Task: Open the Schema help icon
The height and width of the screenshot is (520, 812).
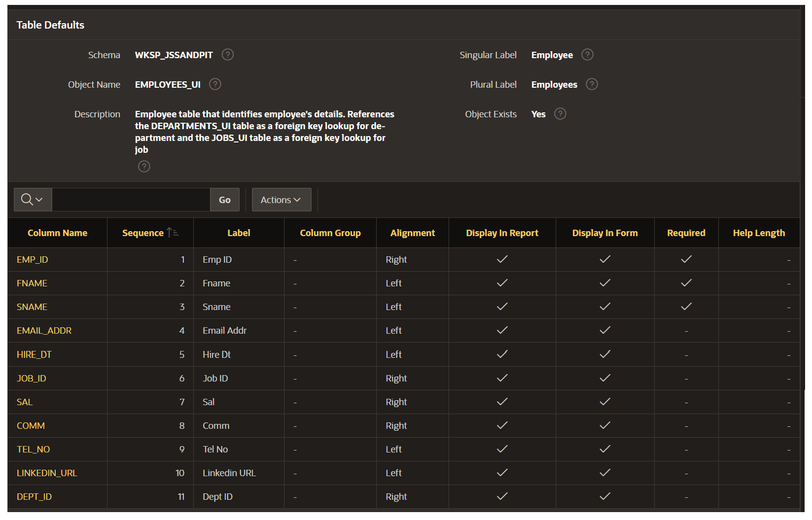Action: pos(227,55)
